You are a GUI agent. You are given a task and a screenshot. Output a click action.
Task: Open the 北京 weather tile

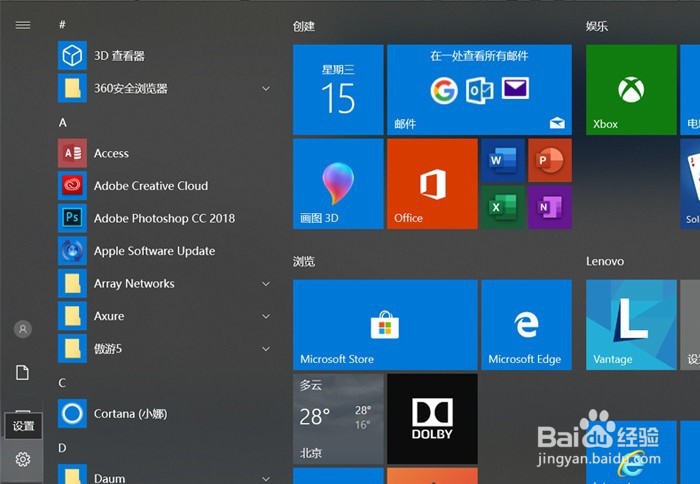click(x=338, y=419)
